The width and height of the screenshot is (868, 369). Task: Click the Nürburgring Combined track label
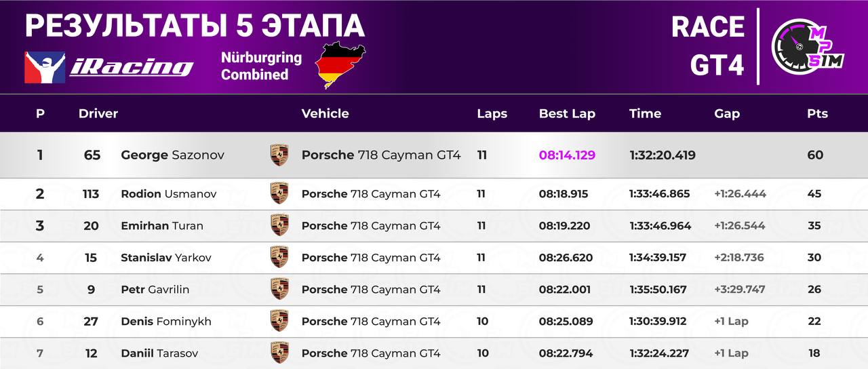[x=261, y=66]
